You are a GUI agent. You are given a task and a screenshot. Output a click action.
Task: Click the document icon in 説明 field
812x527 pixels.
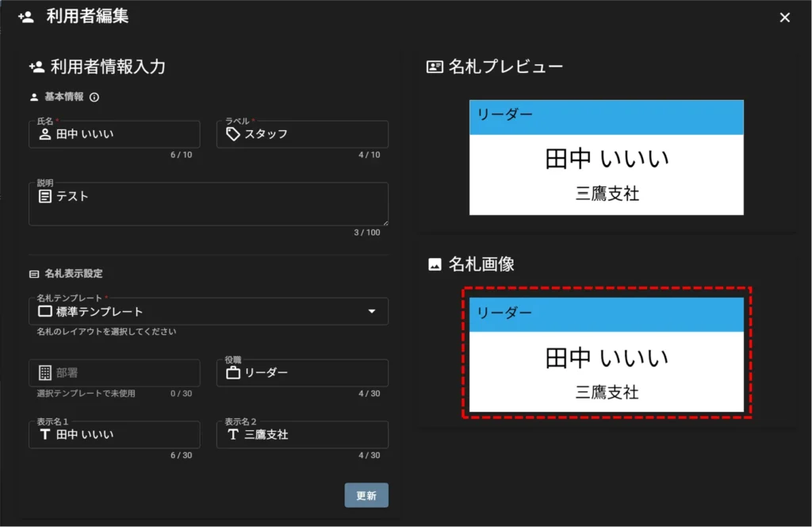pyautogui.click(x=45, y=196)
